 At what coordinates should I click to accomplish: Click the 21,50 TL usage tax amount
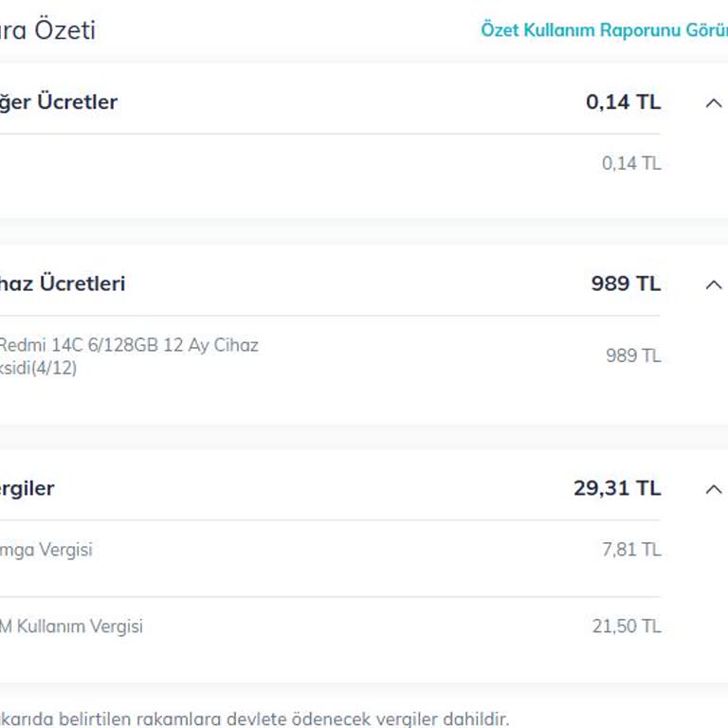pyautogui.click(x=627, y=627)
